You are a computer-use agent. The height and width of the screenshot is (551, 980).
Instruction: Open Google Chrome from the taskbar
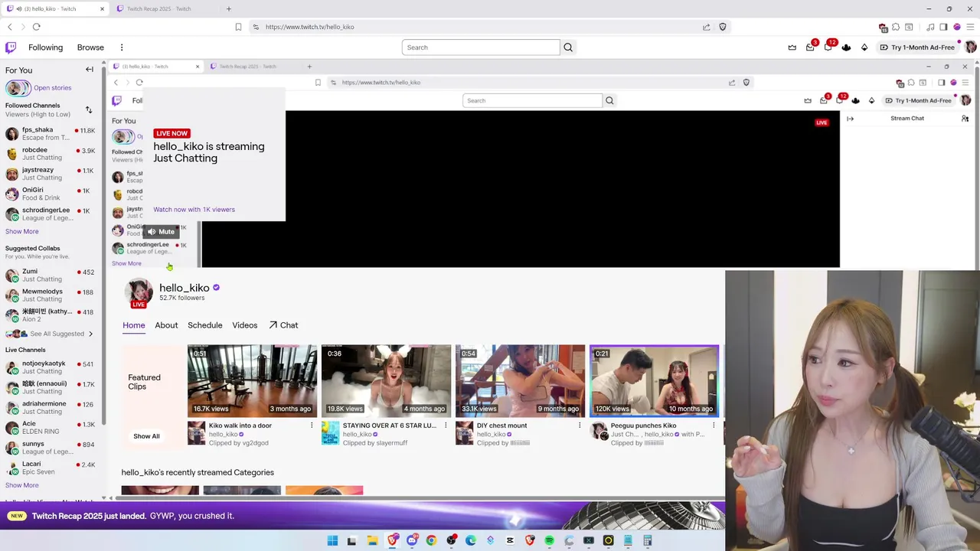(431, 540)
